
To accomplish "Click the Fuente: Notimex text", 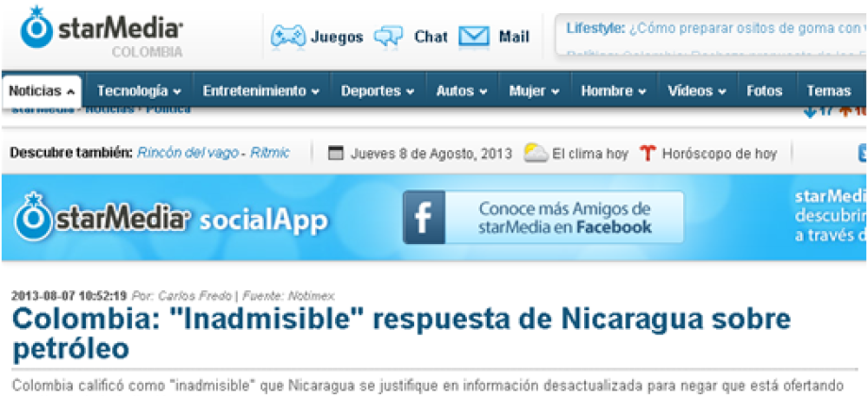I will (289, 296).
